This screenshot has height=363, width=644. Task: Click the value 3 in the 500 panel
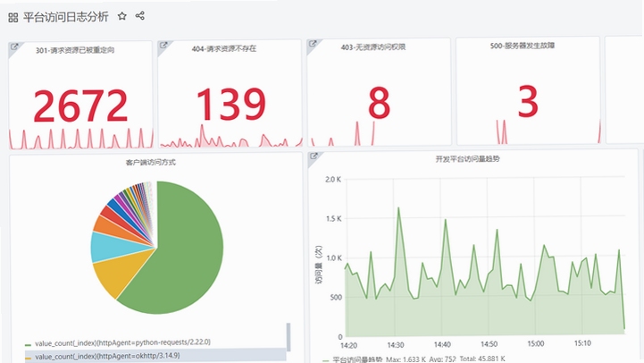[527, 101]
